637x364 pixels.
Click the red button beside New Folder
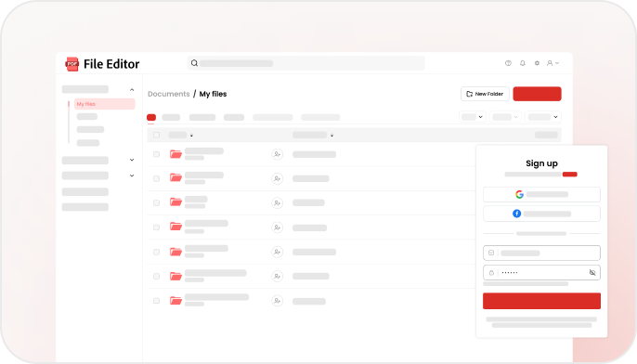[x=537, y=94]
